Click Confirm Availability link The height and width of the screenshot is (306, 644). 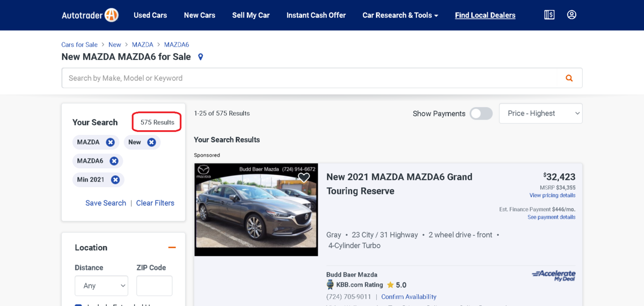tap(409, 297)
